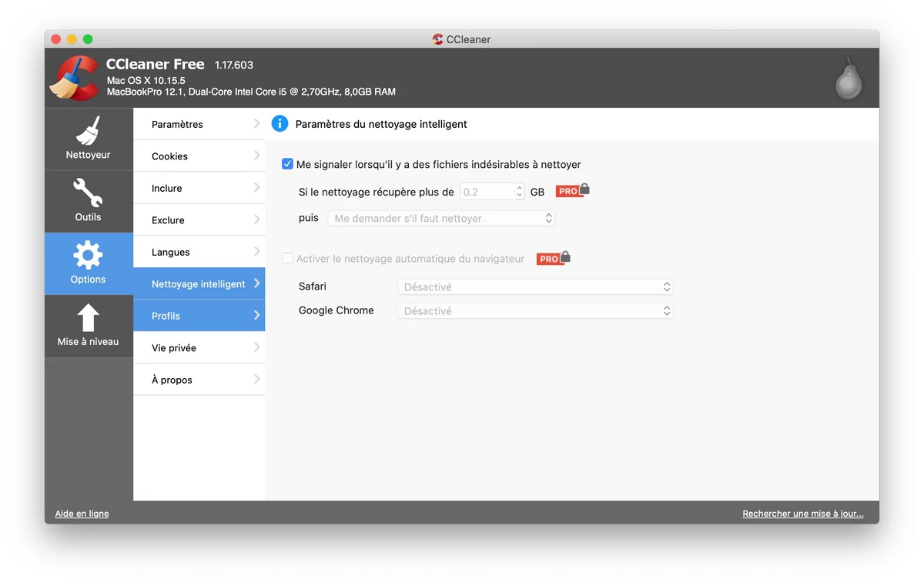Click the stepper arrows of the GB field
The width and height of the screenshot is (924, 583).
point(520,192)
